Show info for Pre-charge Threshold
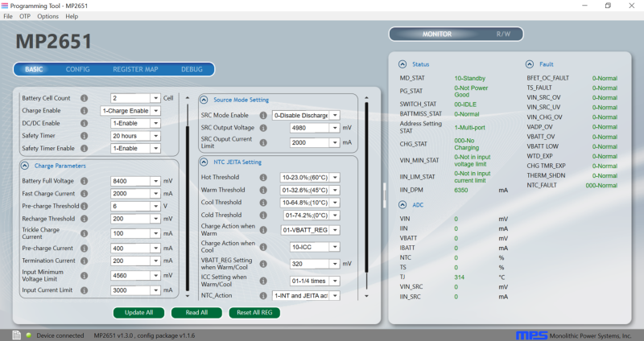Viewport: 644px width, 341px height. 85,206
